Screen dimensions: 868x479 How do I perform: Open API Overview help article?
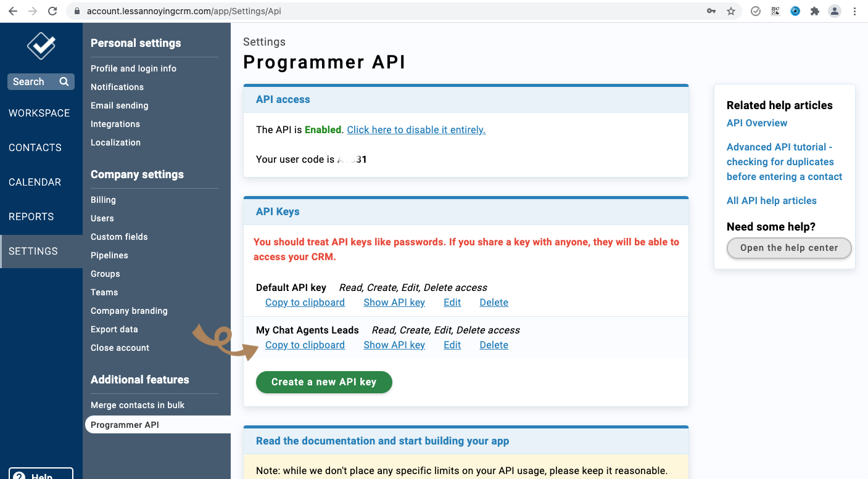757,123
